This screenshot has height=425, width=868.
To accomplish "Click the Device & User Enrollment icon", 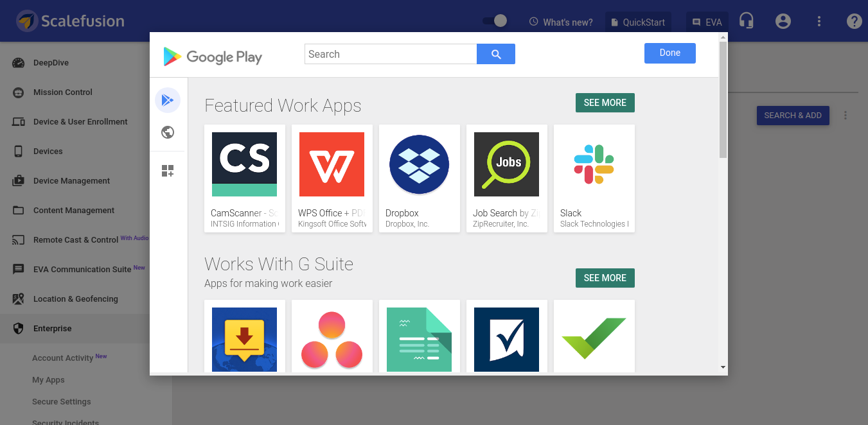I will (x=19, y=122).
